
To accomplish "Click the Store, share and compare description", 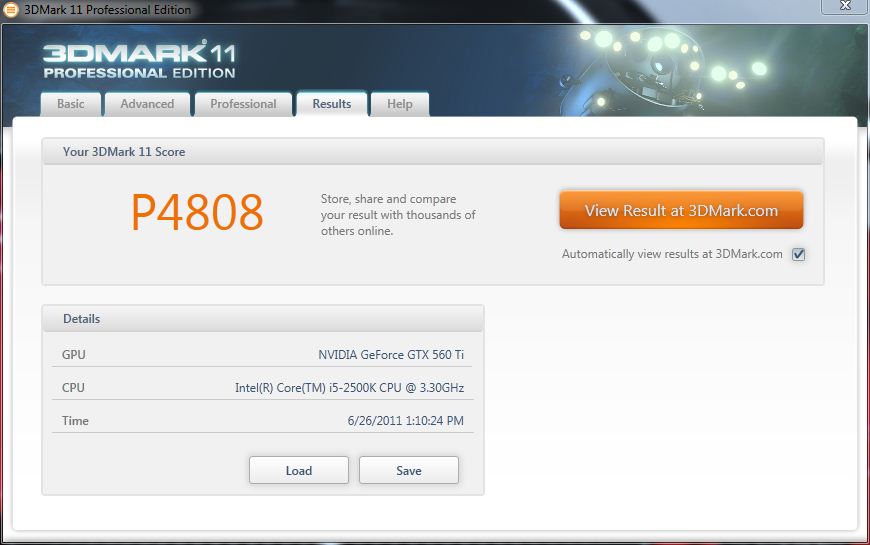I will tap(398, 215).
